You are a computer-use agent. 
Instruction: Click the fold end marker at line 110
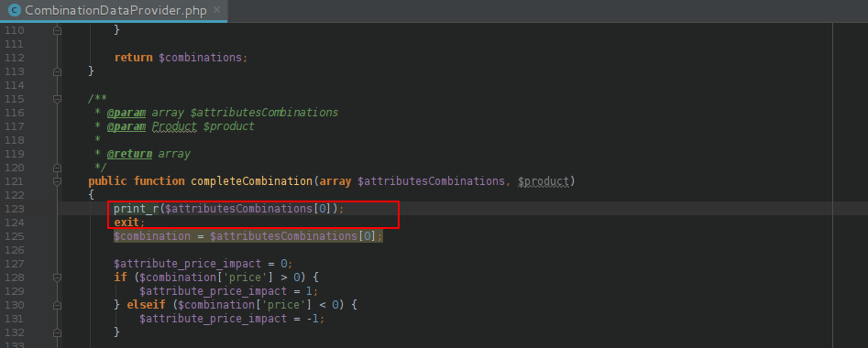(57, 30)
